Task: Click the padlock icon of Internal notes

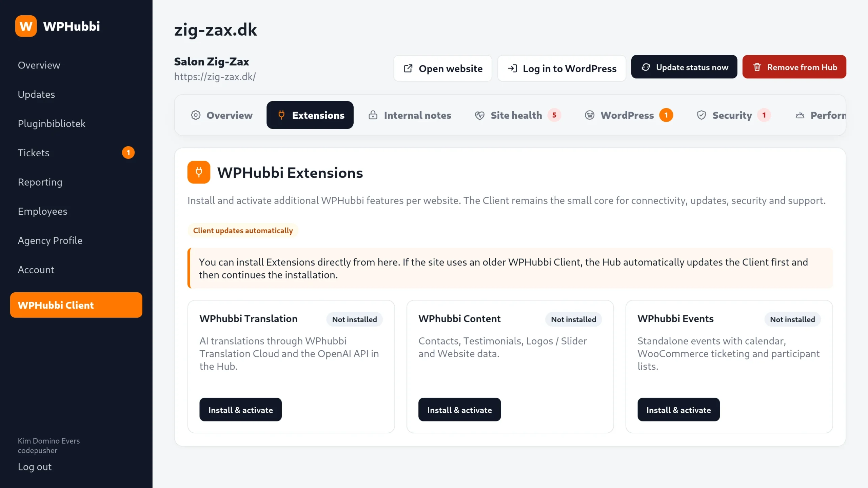Action: (373, 115)
